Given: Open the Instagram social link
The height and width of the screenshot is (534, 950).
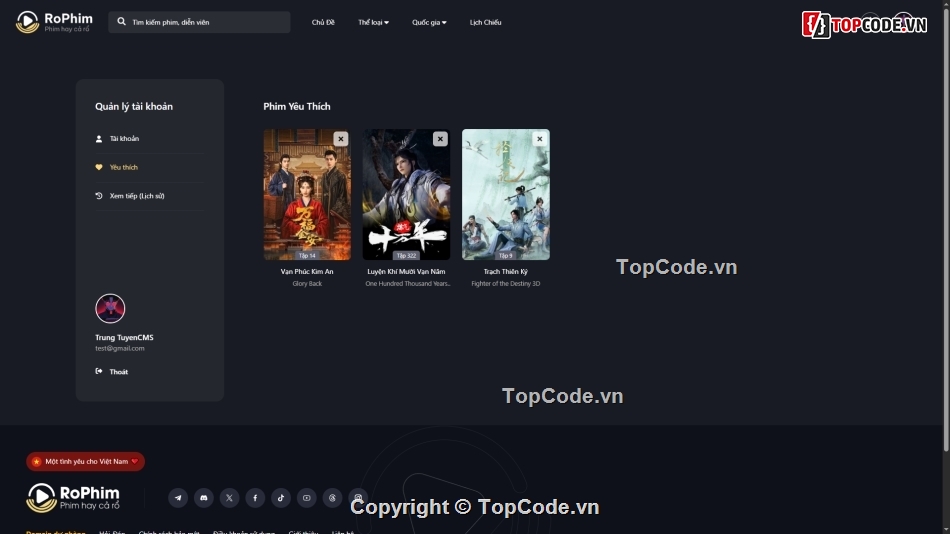Looking at the screenshot, I should [358, 498].
